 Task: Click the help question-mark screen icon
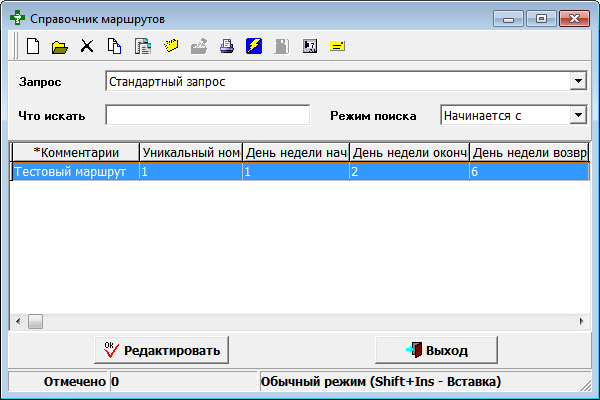[310, 46]
